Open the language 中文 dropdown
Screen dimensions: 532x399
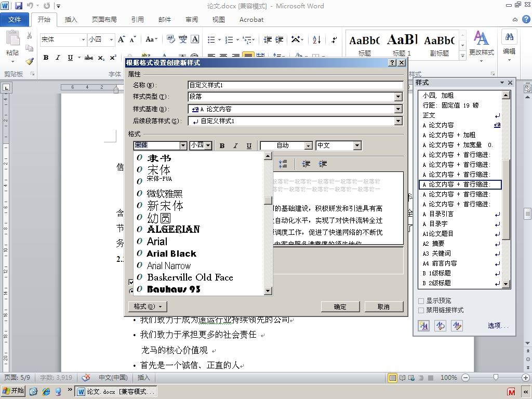357,145
